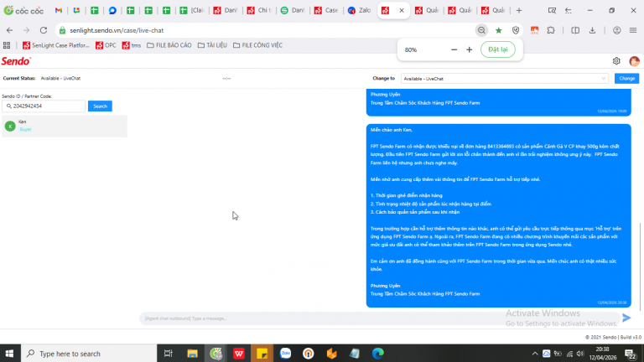
Task: Reload the current page
Action: pos(44,30)
